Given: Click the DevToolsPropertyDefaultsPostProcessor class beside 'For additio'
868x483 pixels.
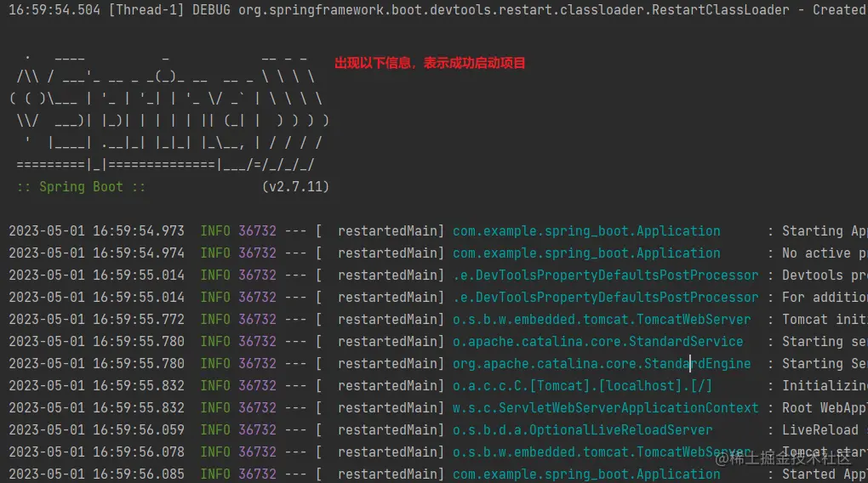Looking at the screenshot, I should (606, 298).
